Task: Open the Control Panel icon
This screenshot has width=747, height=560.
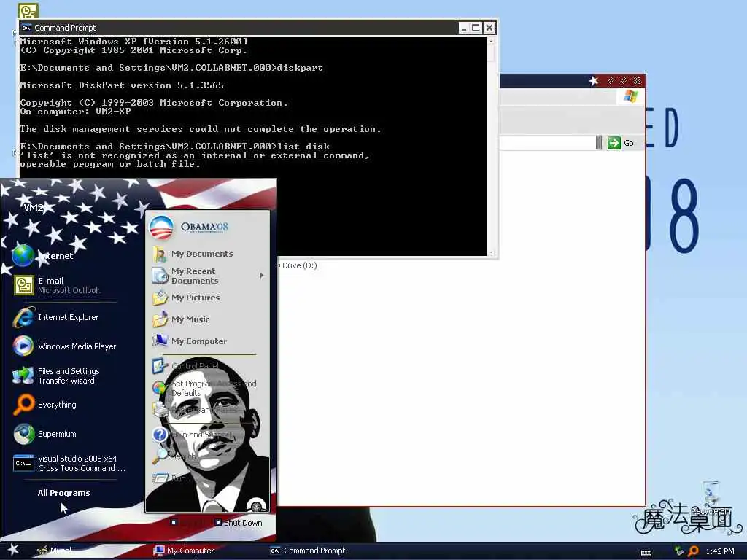Action: [160, 366]
